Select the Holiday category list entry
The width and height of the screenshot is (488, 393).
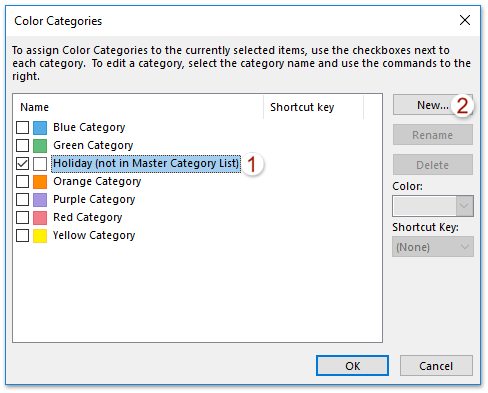146,163
